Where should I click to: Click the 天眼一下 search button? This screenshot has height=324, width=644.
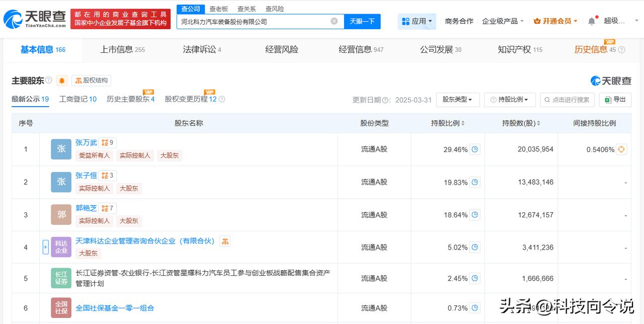click(362, 21)
